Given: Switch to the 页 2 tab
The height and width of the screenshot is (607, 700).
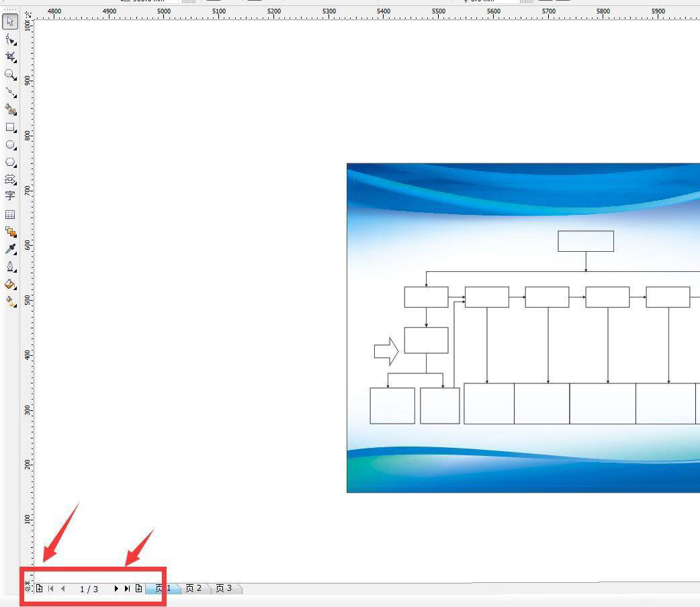Looking at the screenshot, I should tap(194, 588).
